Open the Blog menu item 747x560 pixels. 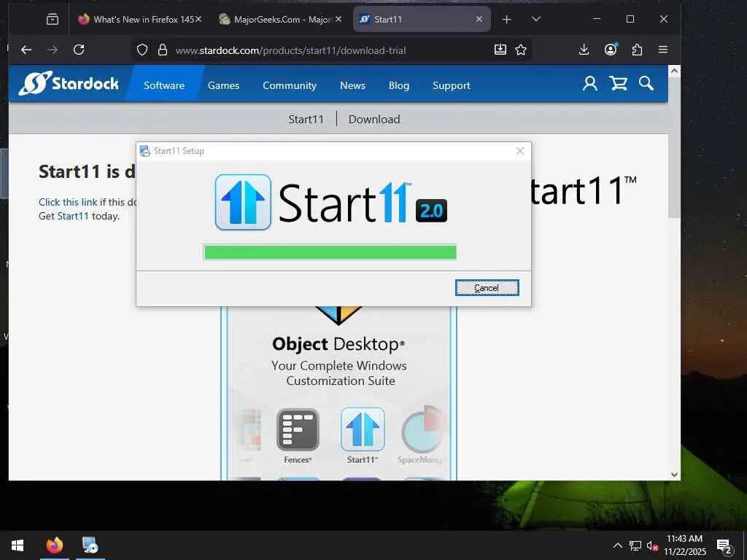[x=399, y=85]
